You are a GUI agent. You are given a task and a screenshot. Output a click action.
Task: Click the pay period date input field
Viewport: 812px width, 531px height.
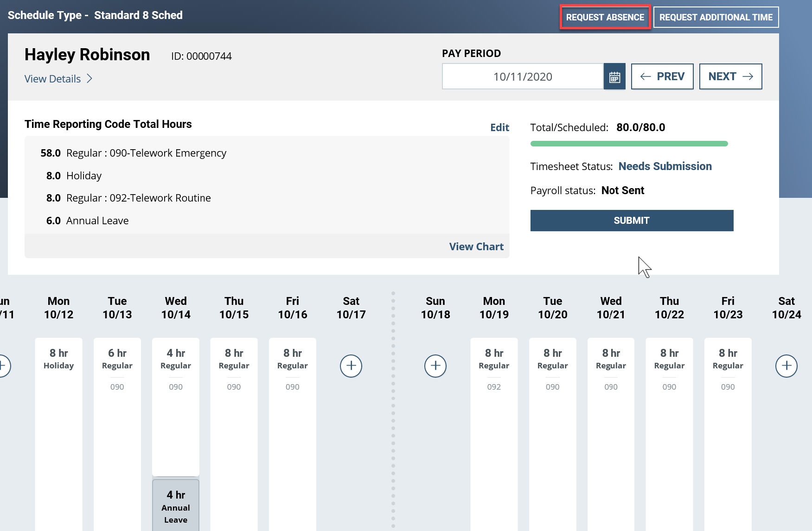click(x=522, y=76)
